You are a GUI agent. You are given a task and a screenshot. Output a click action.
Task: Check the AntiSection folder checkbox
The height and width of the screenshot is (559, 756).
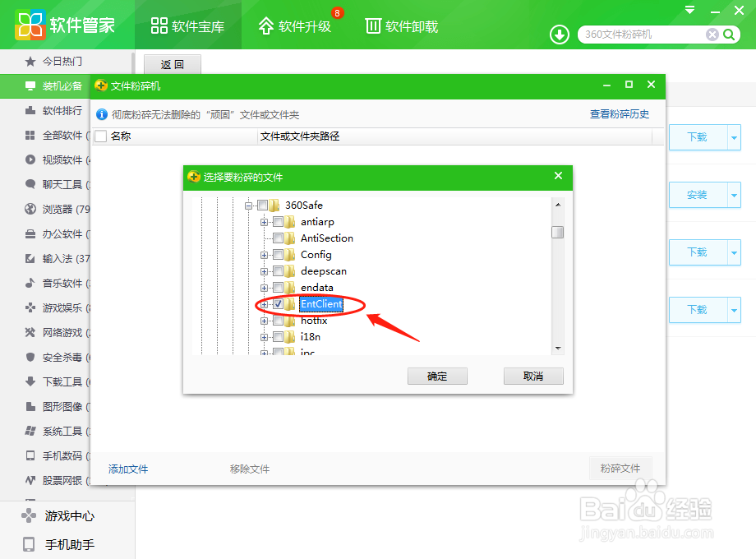(x=279, y=238)
